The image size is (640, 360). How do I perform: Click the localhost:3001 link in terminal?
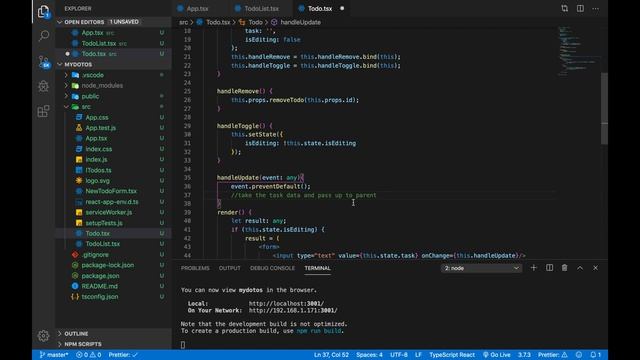point(287,304)
